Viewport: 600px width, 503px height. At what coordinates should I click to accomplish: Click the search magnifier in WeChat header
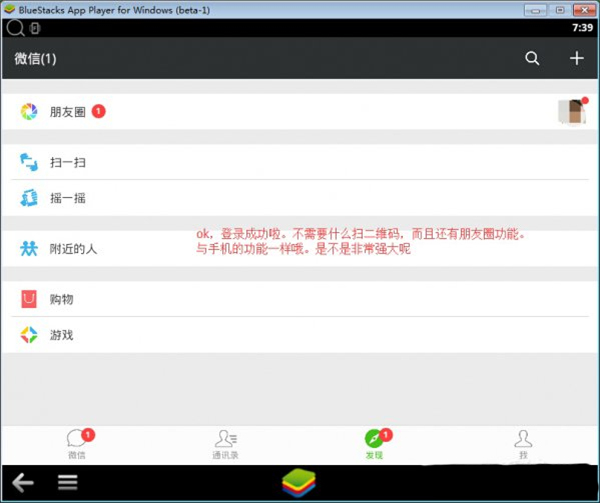[532, 59]
